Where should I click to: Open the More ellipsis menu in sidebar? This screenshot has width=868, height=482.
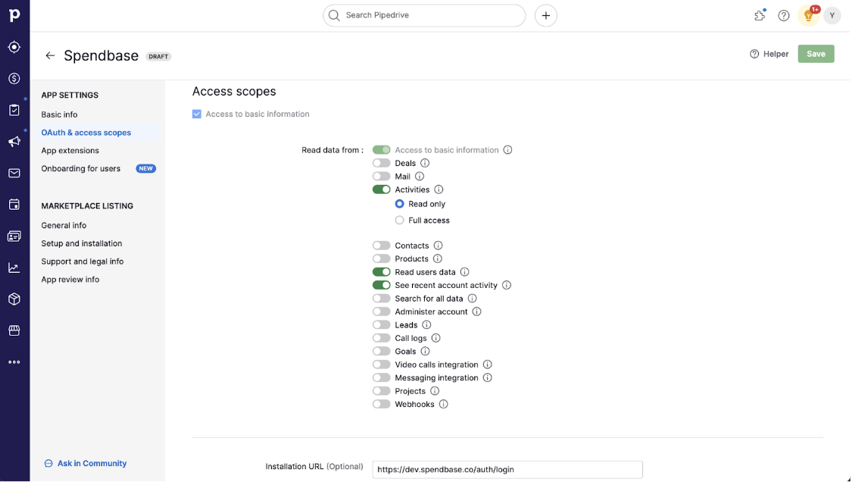click(14, 362)
